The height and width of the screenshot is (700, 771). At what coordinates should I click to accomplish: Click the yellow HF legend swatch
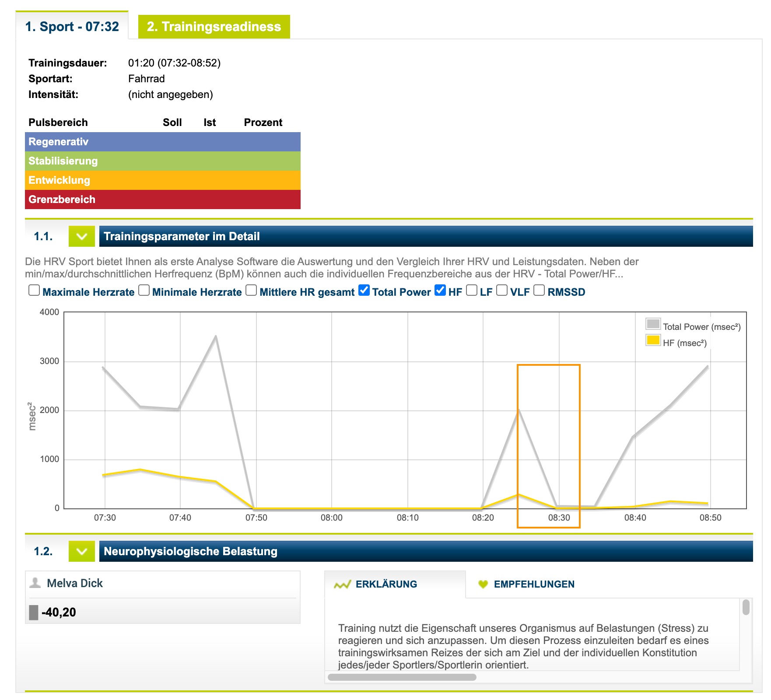[x=653, y=340]
